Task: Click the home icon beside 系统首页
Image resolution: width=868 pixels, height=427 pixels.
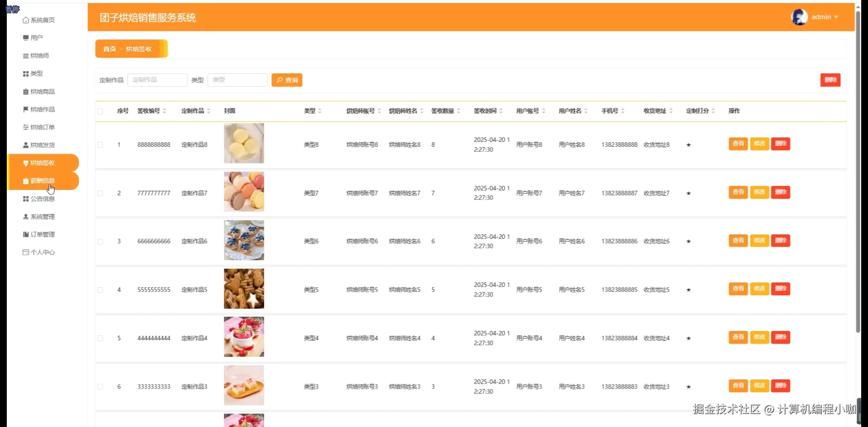Action: (26, 20)
